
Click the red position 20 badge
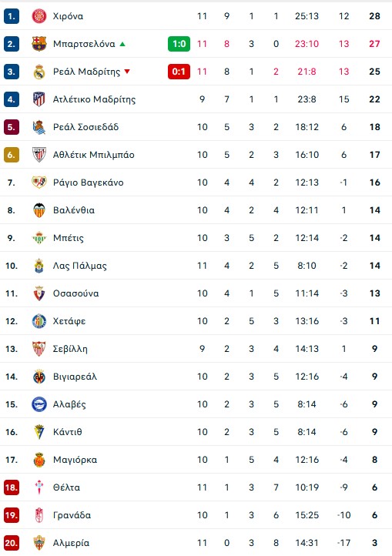tap(12, 543)
